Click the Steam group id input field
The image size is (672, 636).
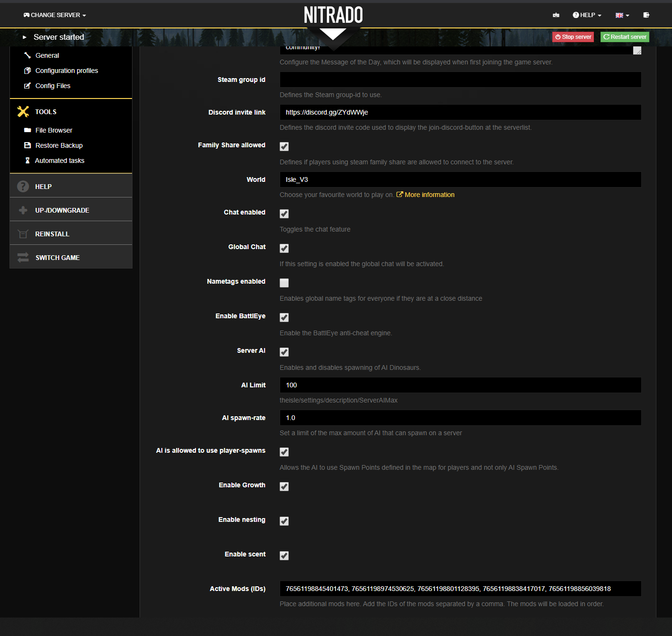coord(460,80)
